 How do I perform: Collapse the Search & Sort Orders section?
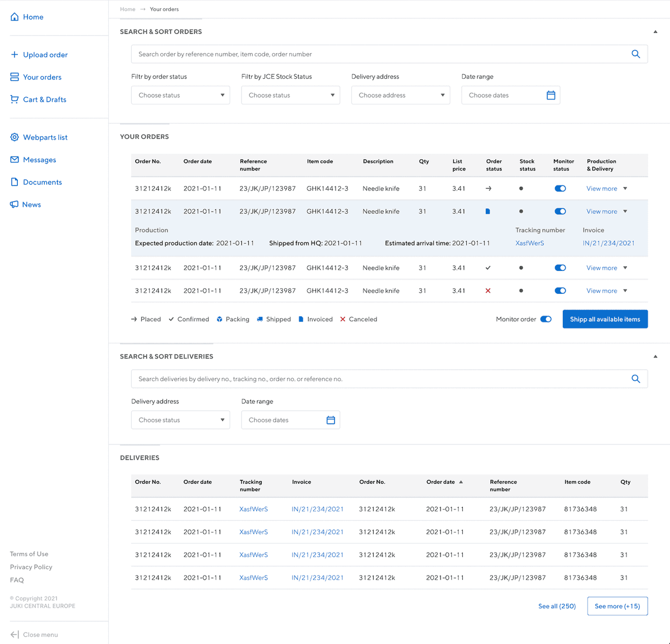tap(655, 32)
